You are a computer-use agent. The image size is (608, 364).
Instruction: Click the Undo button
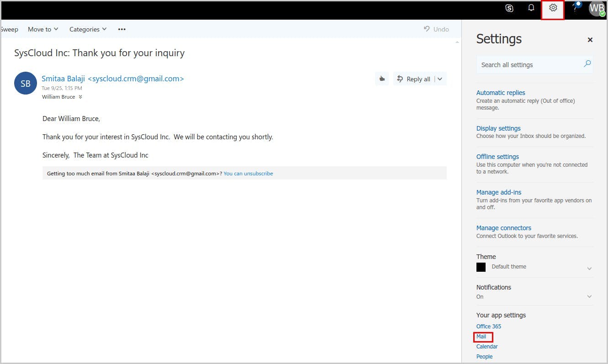pos(436,29)
